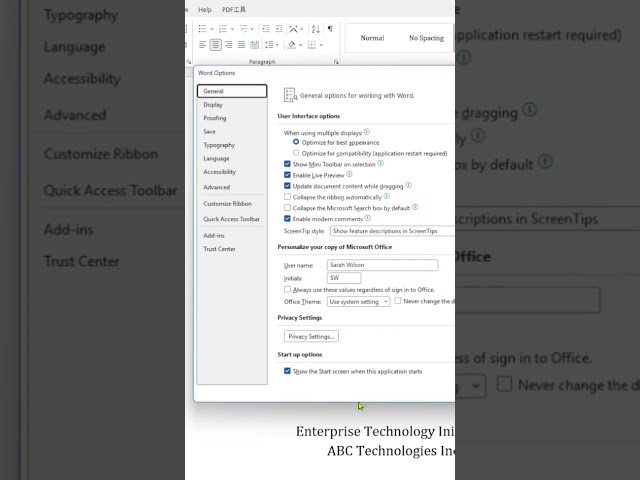Uncheck Show the Start screen checkbox
The height and width of the screenshot is (480, 640).
click(287, 371)
